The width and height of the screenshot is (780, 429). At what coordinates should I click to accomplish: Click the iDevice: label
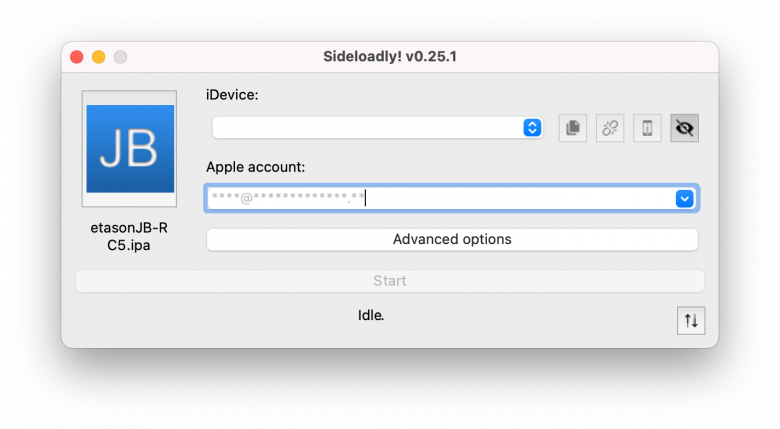[x=232, y=95]
